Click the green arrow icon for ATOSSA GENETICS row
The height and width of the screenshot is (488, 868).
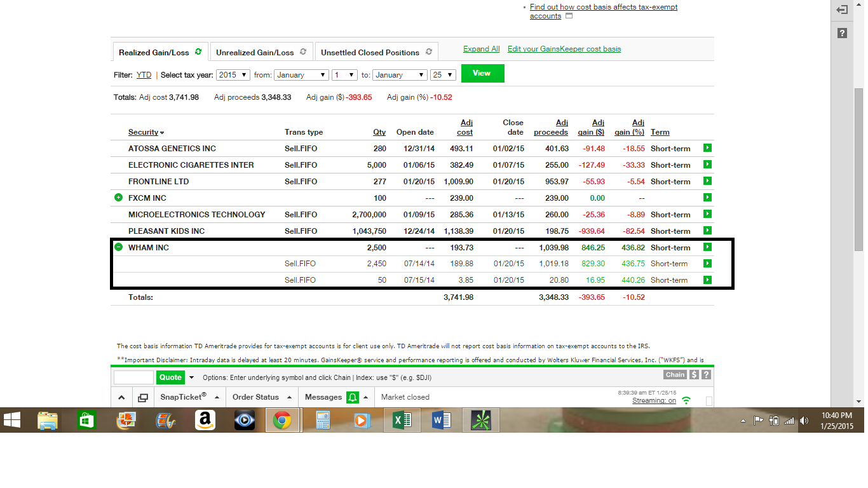707,148
